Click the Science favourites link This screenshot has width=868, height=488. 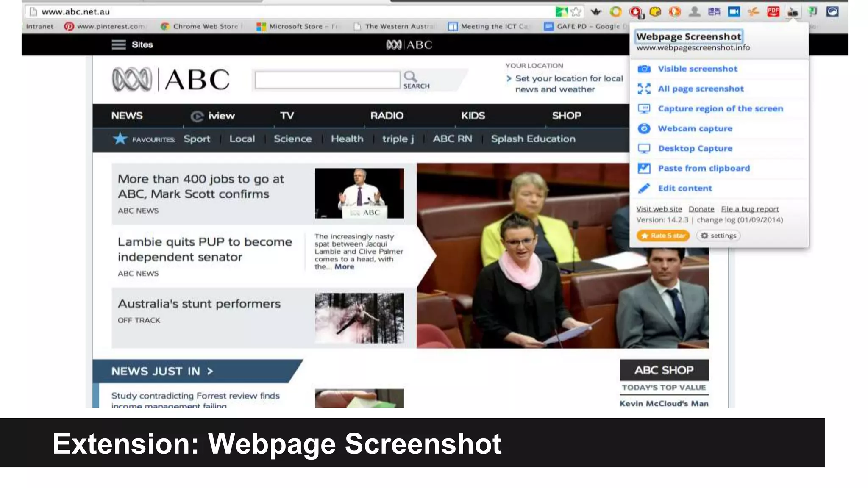tap(292, 139)
